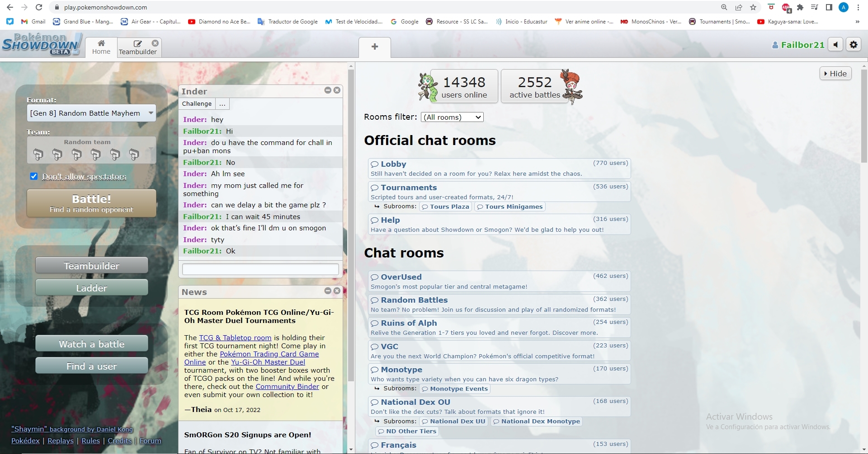Open the Inder chat '...' options menu
Image resolution: width=868 pixels, height=454 pixels.
click(222, 104)
